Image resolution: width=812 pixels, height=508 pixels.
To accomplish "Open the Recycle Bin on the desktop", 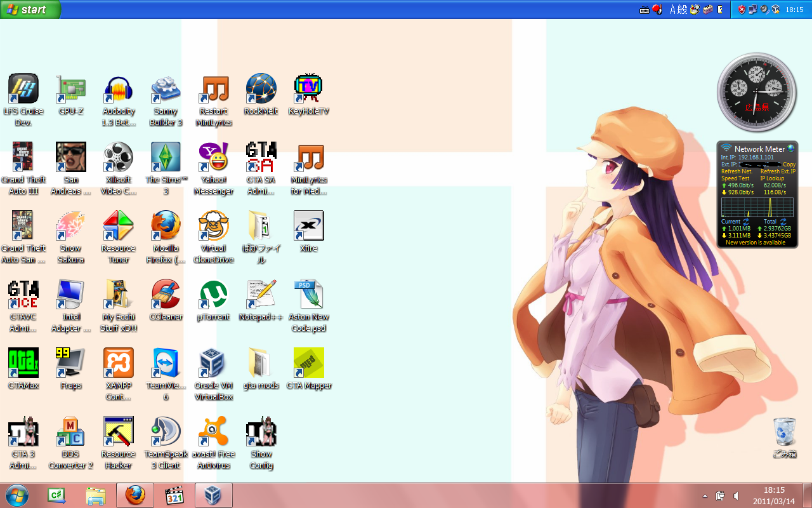I will click(x=785, y=438).
